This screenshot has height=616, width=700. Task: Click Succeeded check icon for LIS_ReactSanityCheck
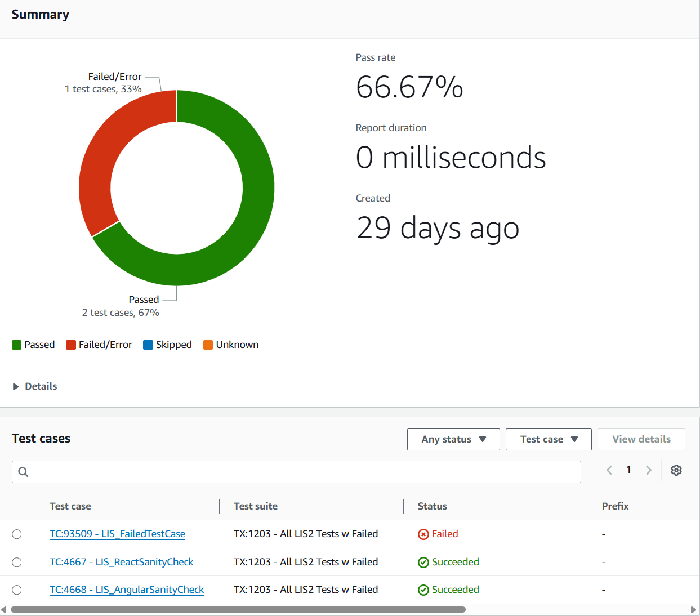tap(423, 563)
